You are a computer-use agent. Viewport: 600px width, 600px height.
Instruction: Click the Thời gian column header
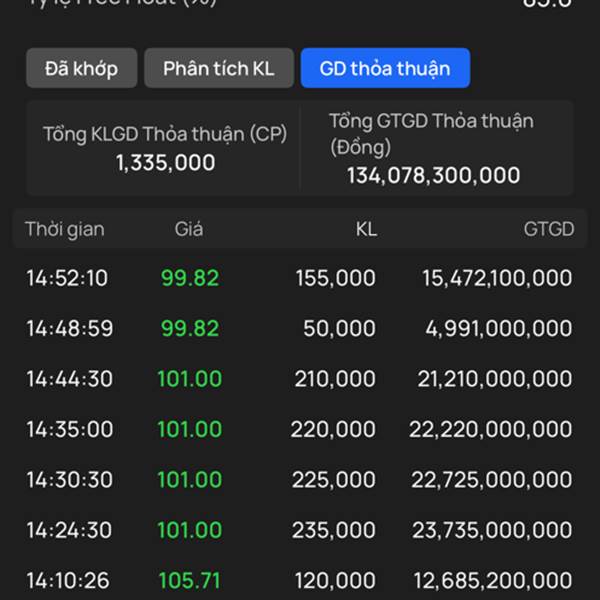pyautogui.click(x=65, y=229)
